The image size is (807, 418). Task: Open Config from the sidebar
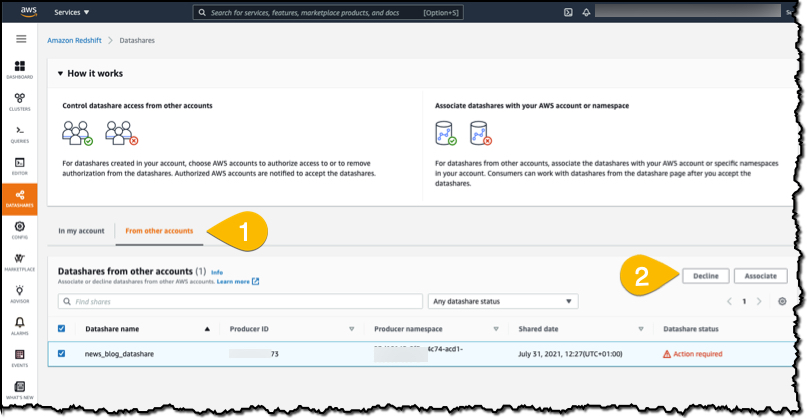(x=20, y=230)
